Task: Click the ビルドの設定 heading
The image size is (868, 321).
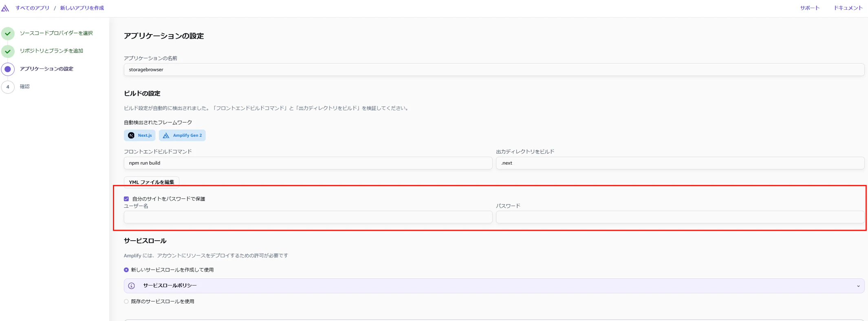Action: [x=142, y=93]
